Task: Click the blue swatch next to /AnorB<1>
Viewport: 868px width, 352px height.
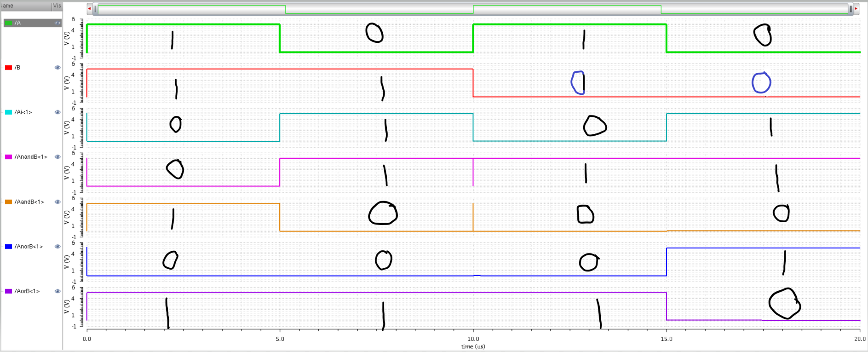Action: tap(8, 247)
